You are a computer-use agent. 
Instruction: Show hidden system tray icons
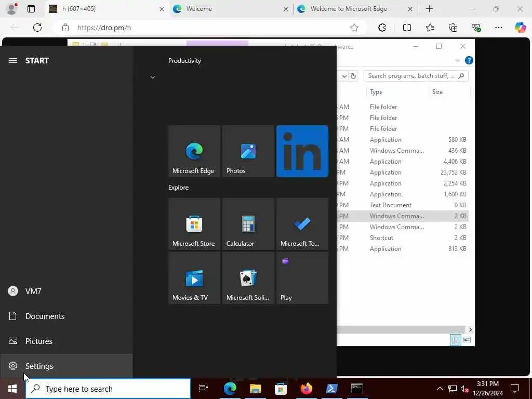pyautogui.click(x=440, y=389)
